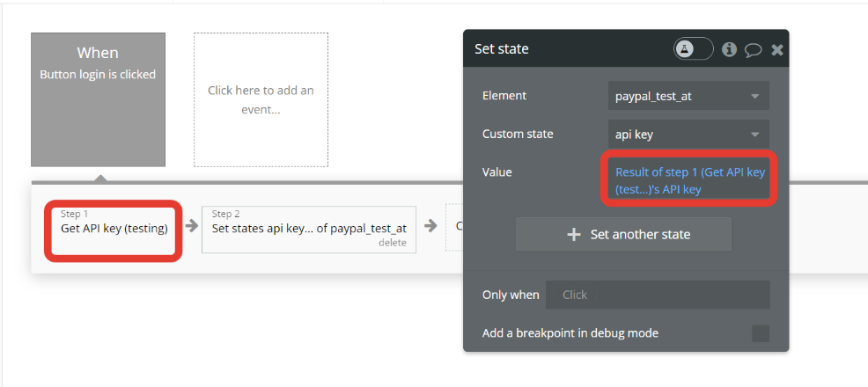Select Step 2 Set states api key action
Screen dimensions: 868x387
point(308,228)
